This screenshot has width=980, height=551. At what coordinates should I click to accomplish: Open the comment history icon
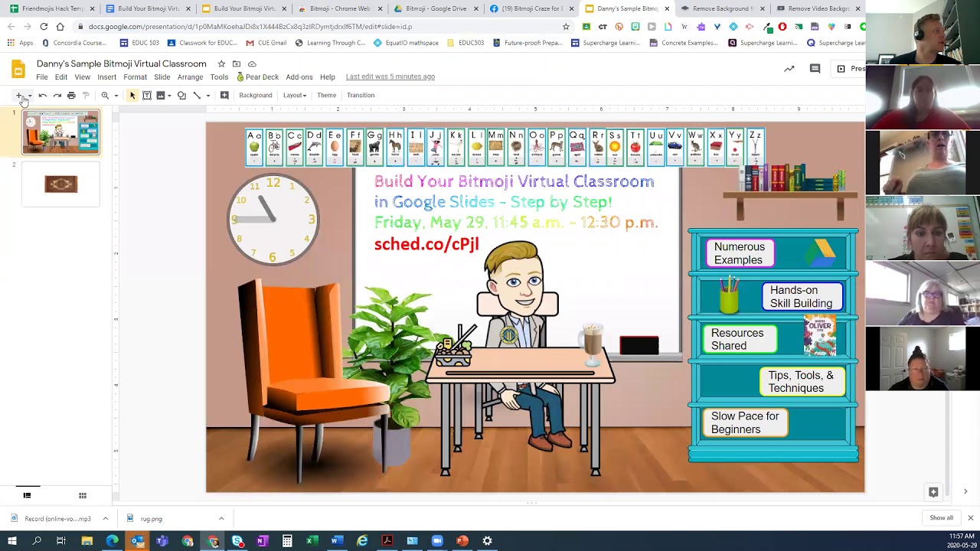815,69
